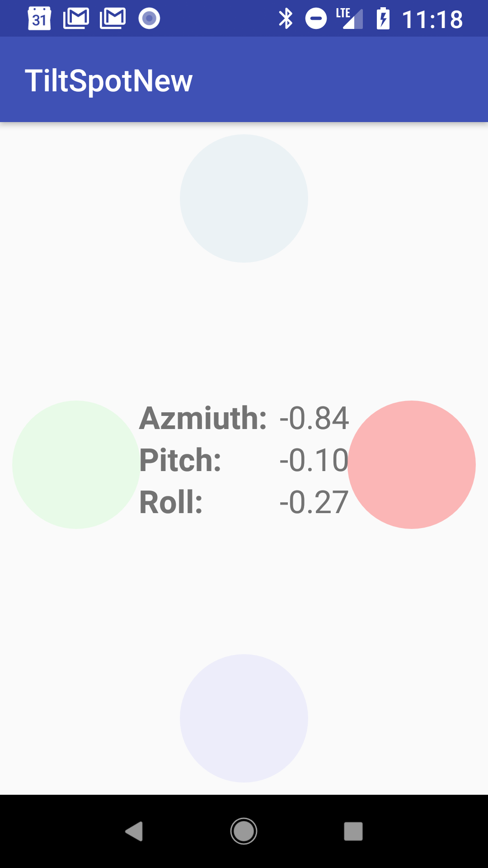488x868 pixels.
Task: Tap the pale blue spot at top
Action: pos(244,198)
